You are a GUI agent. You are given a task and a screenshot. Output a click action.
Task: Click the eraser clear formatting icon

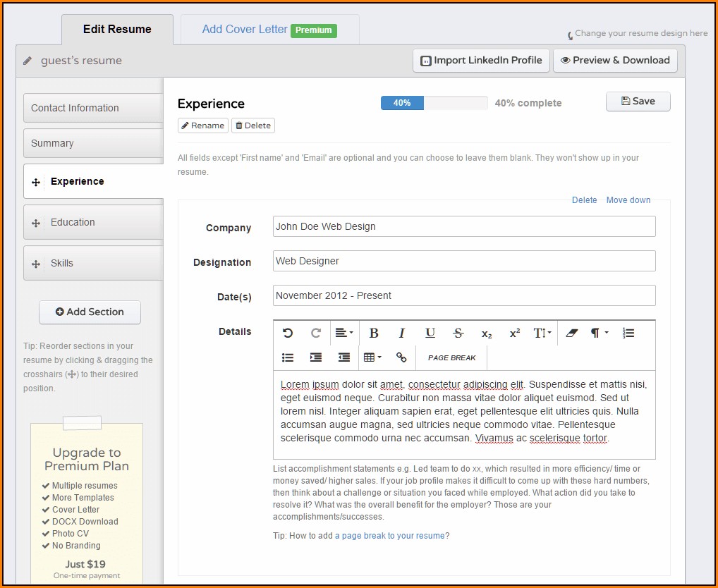coord(571,333)
